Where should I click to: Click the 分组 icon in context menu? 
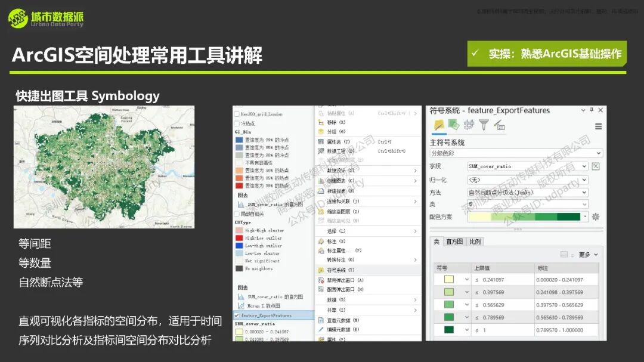(x=321, y=131)
